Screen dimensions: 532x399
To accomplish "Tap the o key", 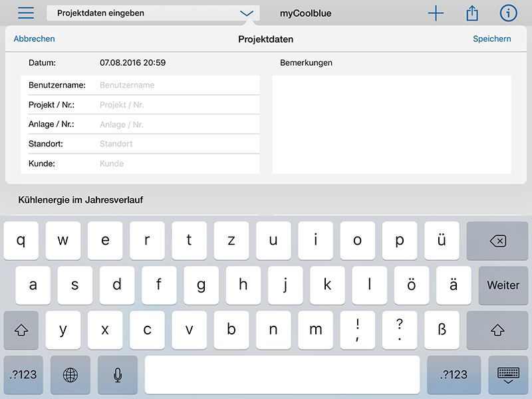I will tap(358, 241).
